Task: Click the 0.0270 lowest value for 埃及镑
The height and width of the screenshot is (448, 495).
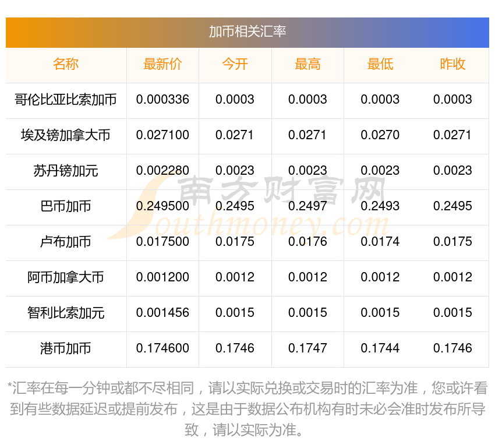Action: [380, 135]
